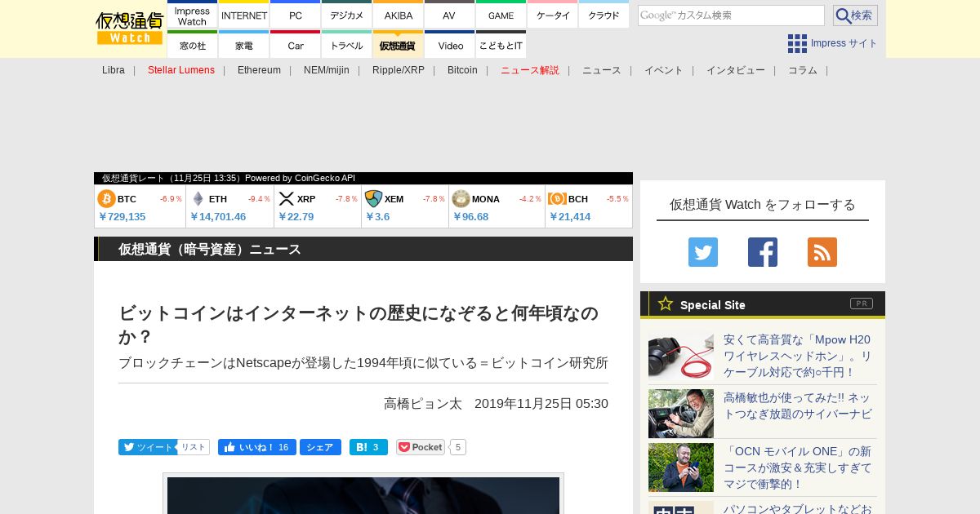Click the search button 検索
Viewport: 980px width, 514px height.
coord(855,16)
